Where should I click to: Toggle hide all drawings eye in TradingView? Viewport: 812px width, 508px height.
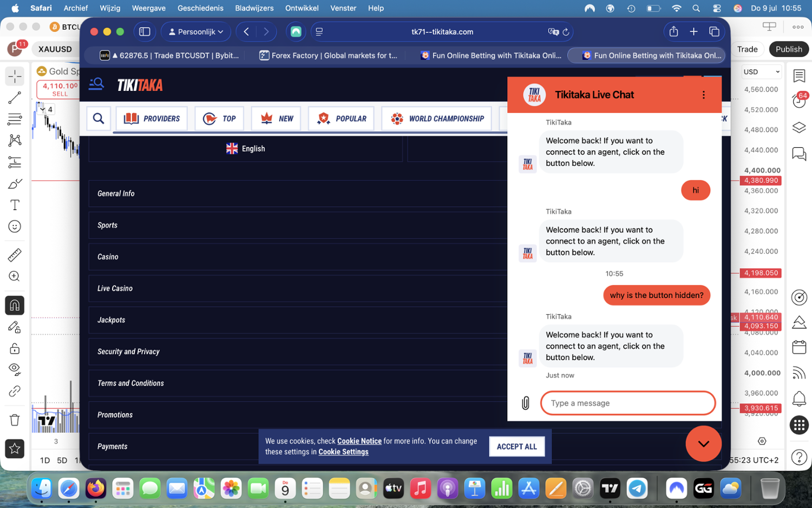(x=15, y=369)
